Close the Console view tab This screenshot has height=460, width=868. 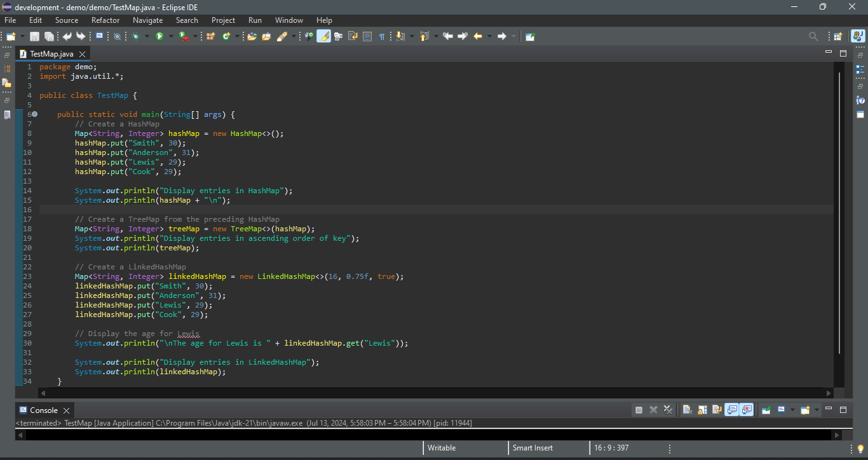pos(66,410)
